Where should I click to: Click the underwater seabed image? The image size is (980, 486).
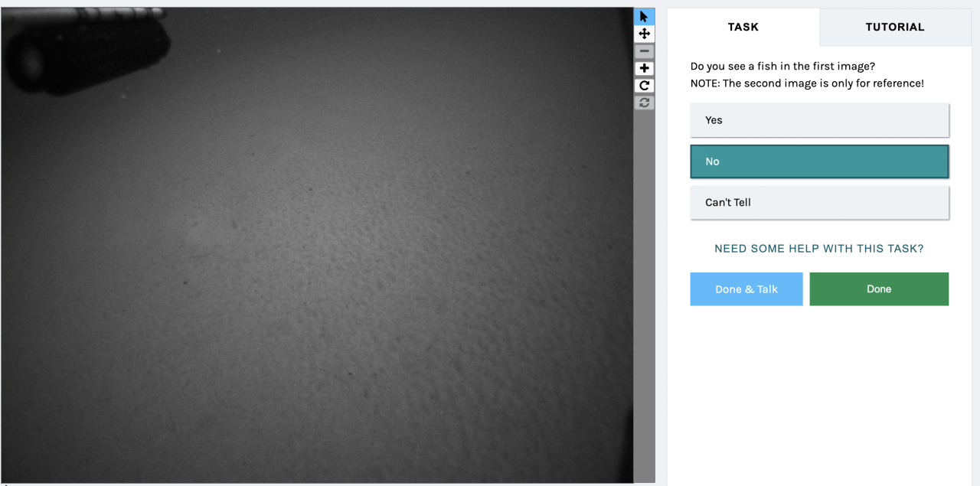(x=317, y=245)
